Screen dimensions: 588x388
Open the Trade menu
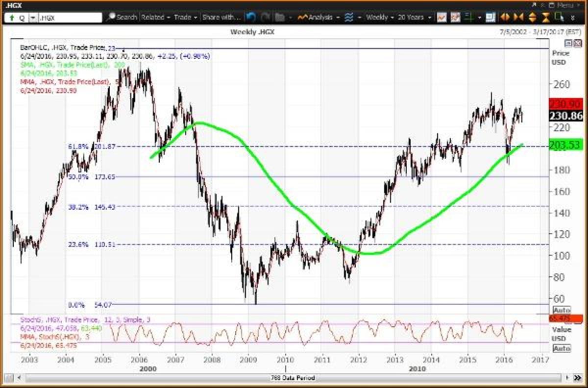[x=186, y=17]
